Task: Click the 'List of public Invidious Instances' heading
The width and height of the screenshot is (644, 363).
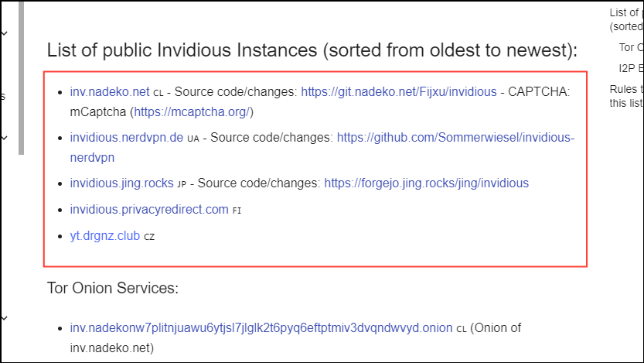Action: pyautogui.click(x=312, y=50)
